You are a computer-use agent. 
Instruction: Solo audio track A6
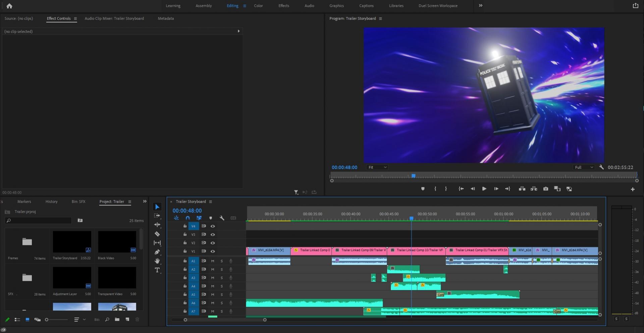point(222,303)
